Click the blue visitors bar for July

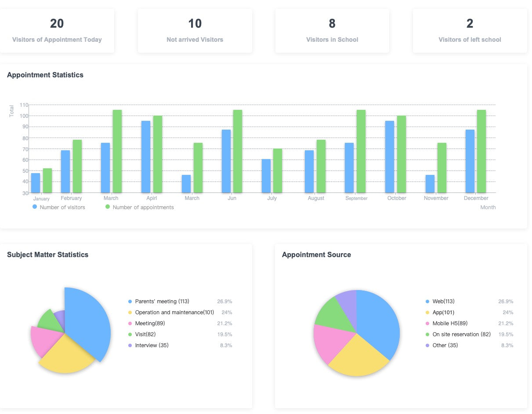coord(266,176)
